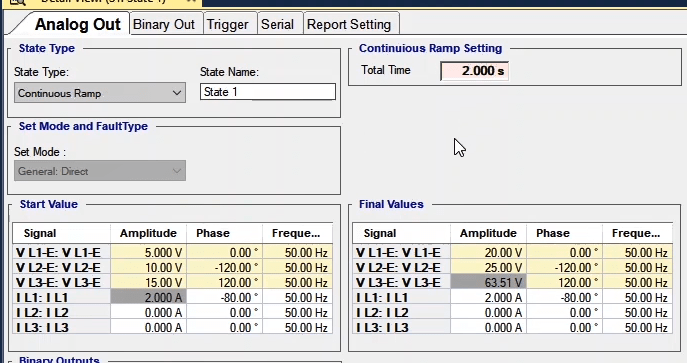Select V L1-E final amplitude 20.00 V

[x=489, y=253]
